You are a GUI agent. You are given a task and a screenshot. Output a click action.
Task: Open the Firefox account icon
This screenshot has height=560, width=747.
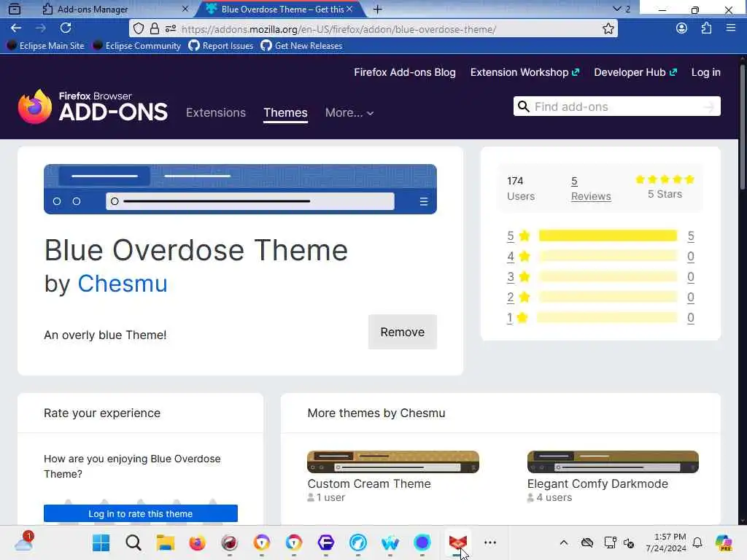[681, 28]
